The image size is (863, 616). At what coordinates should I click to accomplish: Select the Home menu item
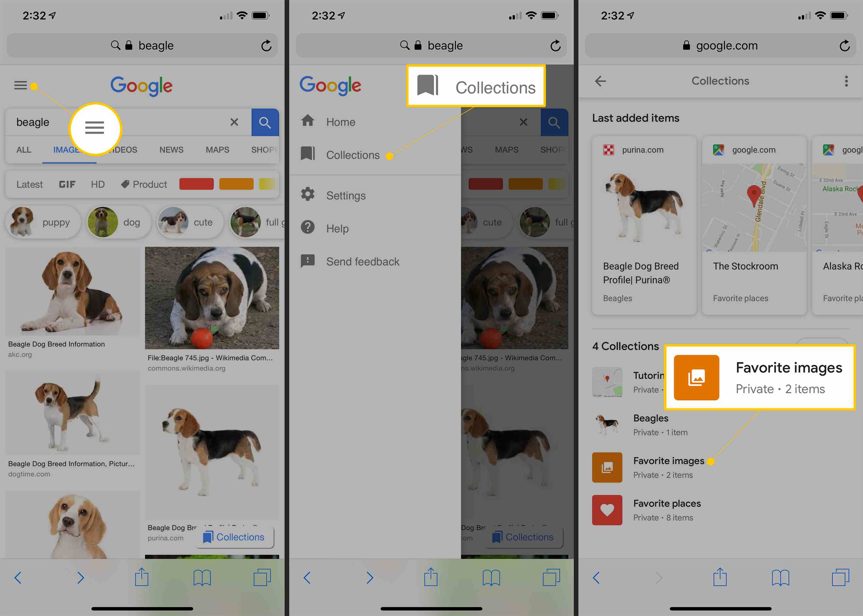[x=340, y=122]
